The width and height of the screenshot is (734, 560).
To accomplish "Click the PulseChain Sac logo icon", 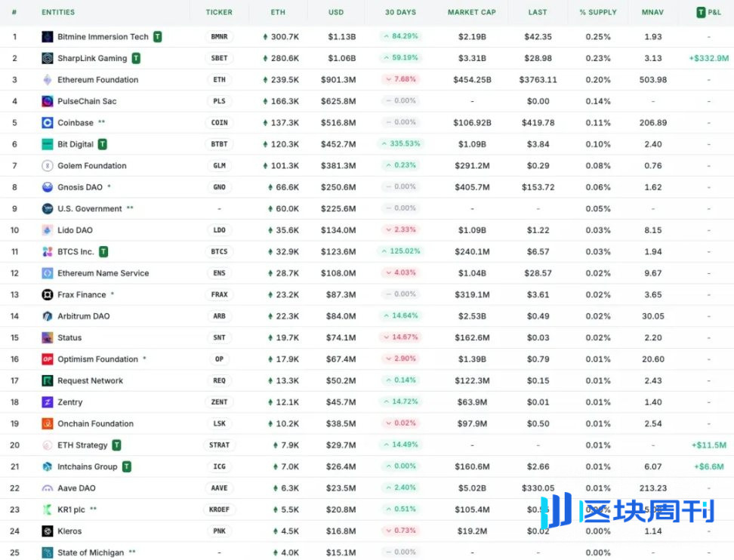I will click(48, 101).
